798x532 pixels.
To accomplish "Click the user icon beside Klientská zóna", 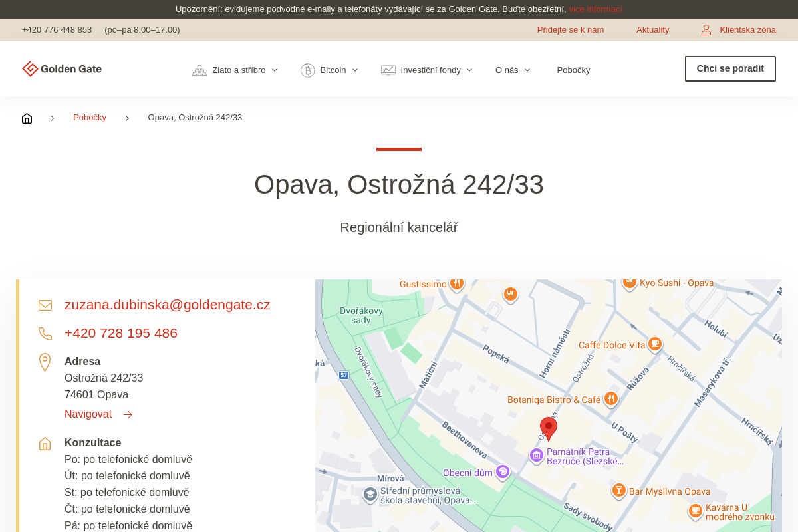I will click(x=706, y=30).
